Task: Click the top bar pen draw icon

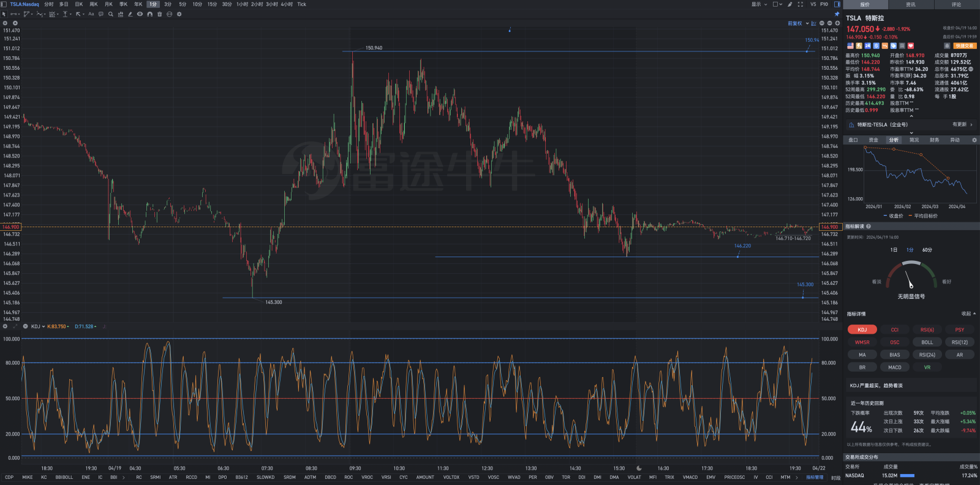Action: pos(790,4)
